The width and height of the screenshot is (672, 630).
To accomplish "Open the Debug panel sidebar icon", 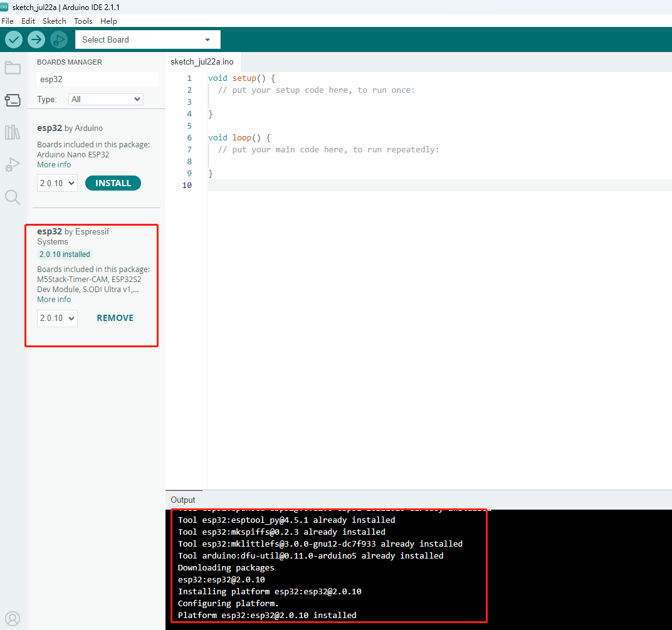I will [x=13, y=165].
